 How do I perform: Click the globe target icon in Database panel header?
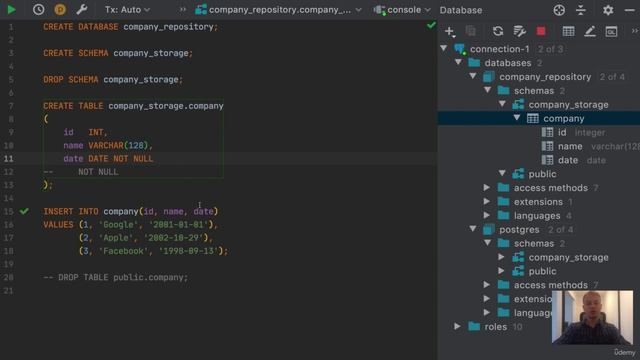(x=559, y=10)
